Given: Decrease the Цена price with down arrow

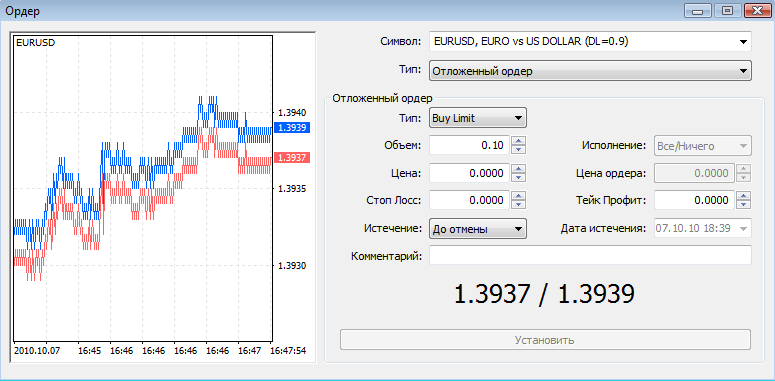Looking at the screenshot, I should tap(518, 177).
